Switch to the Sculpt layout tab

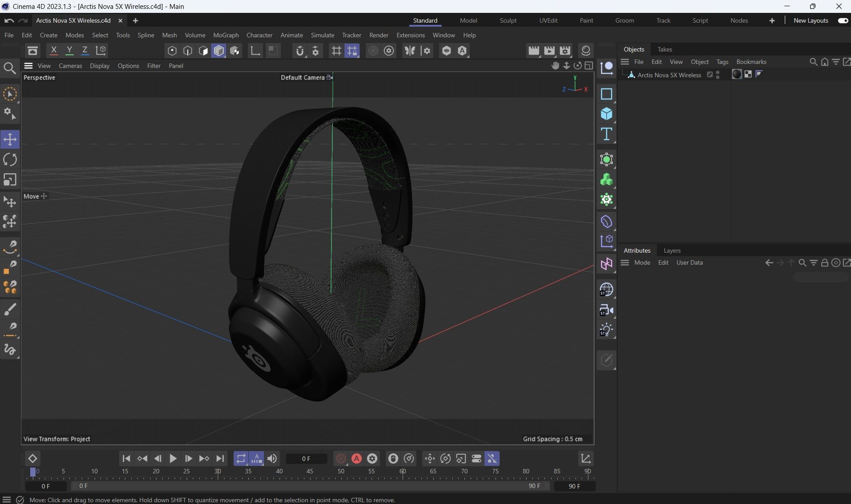[508, 20]
